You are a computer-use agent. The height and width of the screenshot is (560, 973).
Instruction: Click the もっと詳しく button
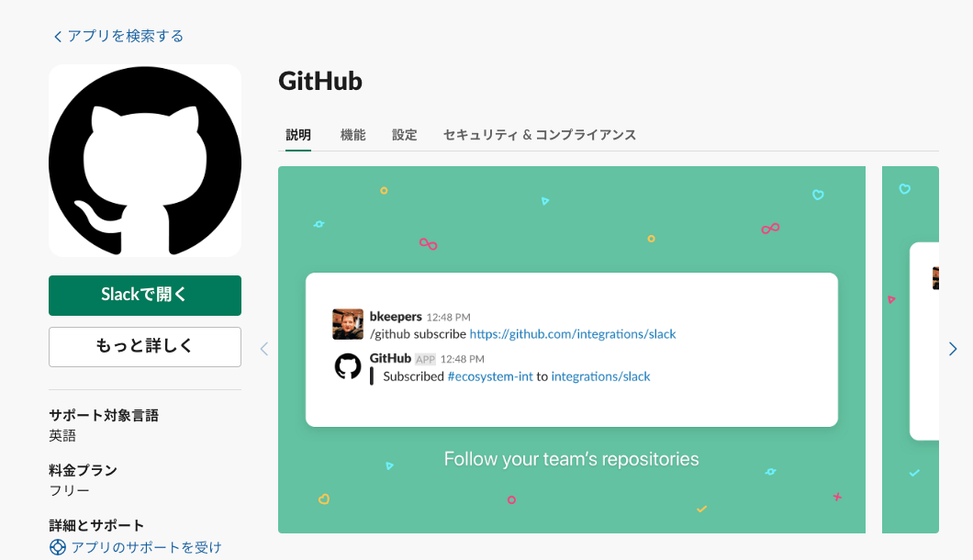pos(144,346)
